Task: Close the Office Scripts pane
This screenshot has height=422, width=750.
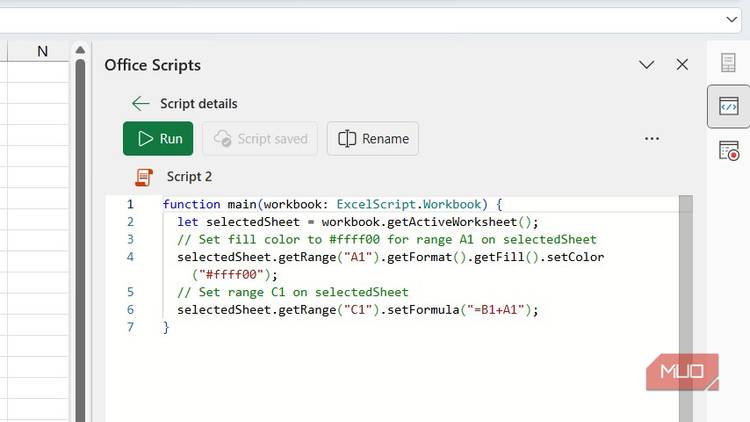Action: 682,65
